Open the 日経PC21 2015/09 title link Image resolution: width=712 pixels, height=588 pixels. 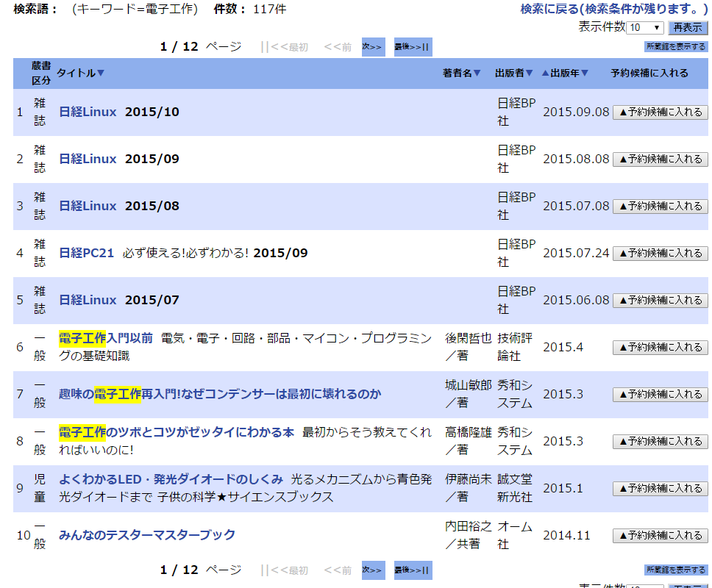(x=85, y=252)
